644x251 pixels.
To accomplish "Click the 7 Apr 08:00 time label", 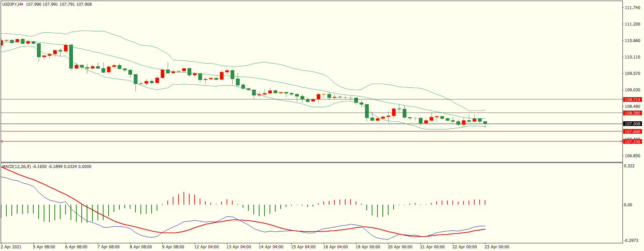I will coord(109,247).
